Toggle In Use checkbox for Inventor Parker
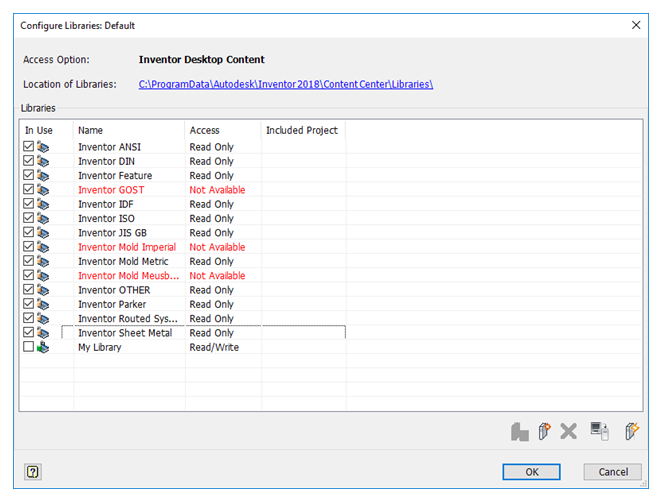Viewport: 661px width, 499px height. pos(28,304)
